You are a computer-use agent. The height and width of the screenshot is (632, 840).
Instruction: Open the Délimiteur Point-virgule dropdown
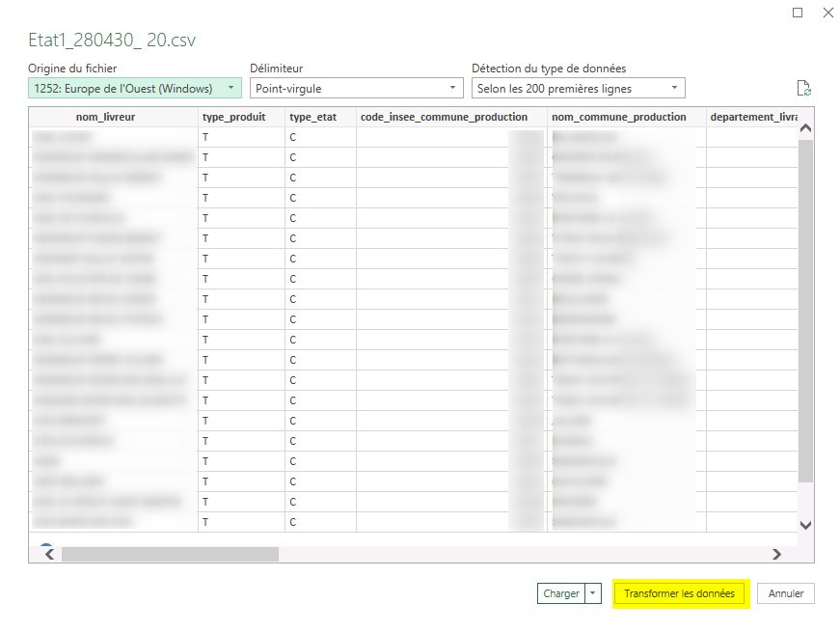(x=356, y=89)
